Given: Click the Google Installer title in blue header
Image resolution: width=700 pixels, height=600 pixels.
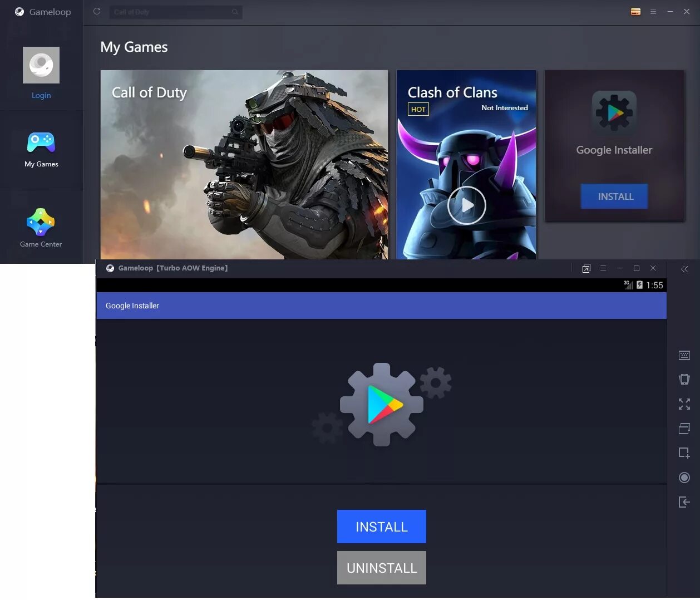Looking at the screenshot, I should pyautogui.click(x=132, y=306).
